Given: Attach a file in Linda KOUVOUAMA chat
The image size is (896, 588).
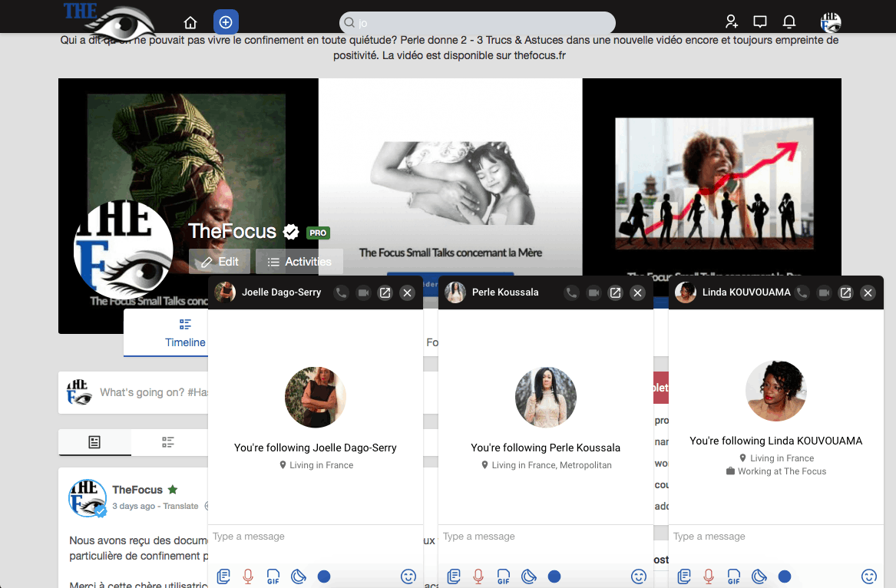Looking at the screenshot, I should (x=684, y=576).
